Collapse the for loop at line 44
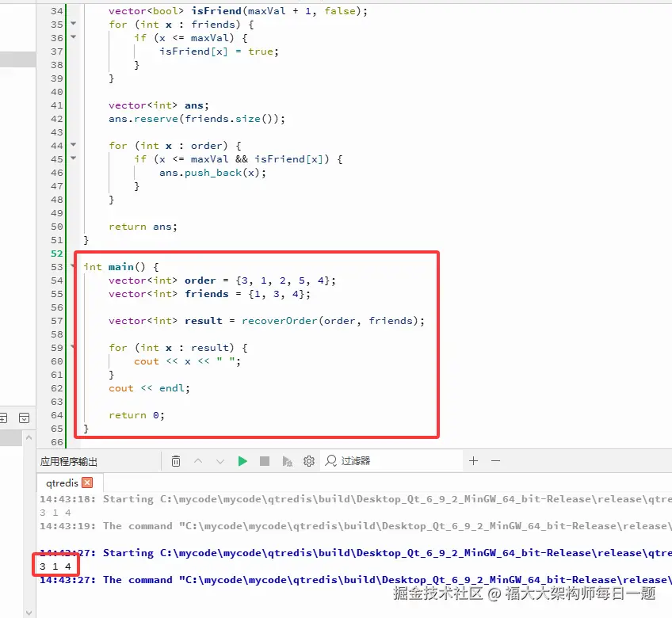 (x=73, y=145)
